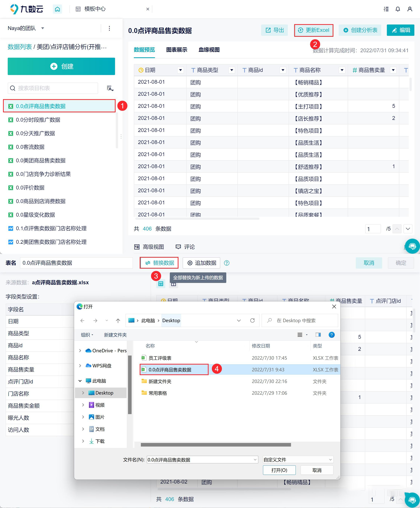
Task: Open the user profile icon top right
Action: (x=410, y=9)
